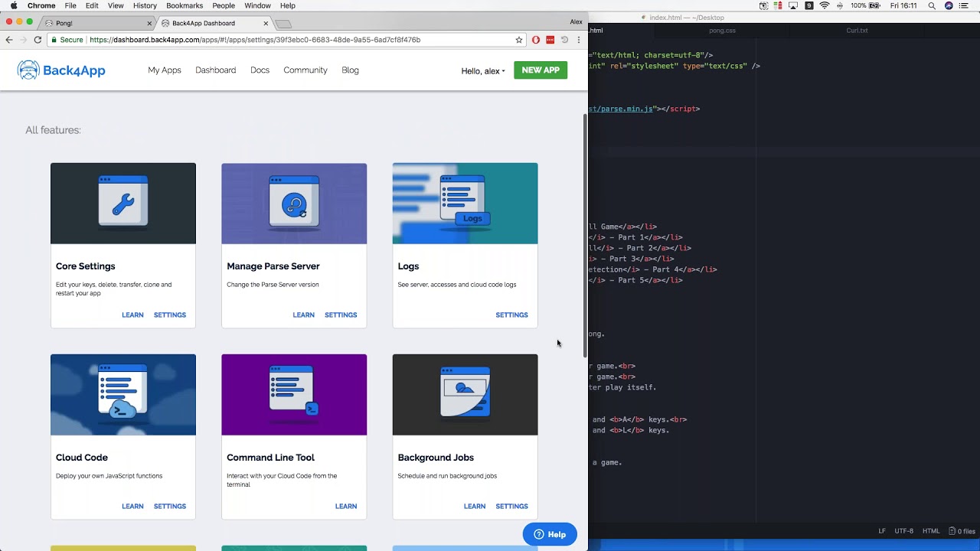
Task: Switch to pong.css tab in editor
Action: pos(722,31)
